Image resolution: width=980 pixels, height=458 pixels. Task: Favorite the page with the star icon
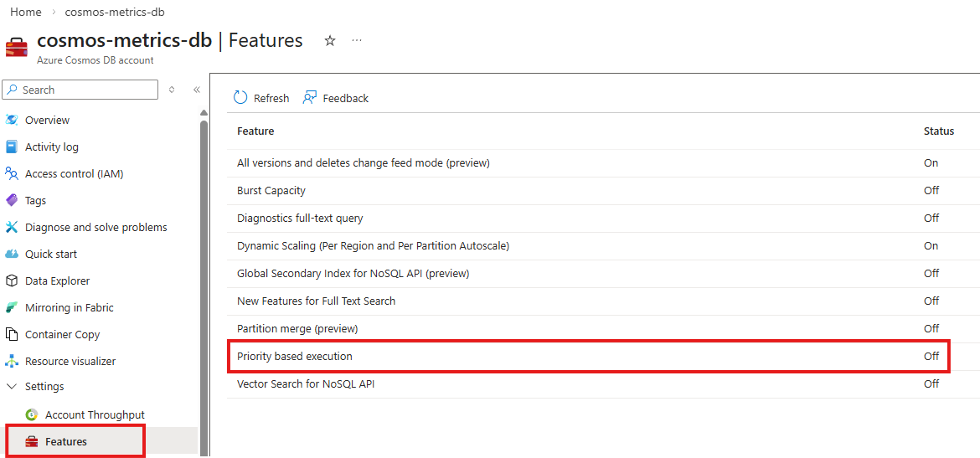click(330, 41)
